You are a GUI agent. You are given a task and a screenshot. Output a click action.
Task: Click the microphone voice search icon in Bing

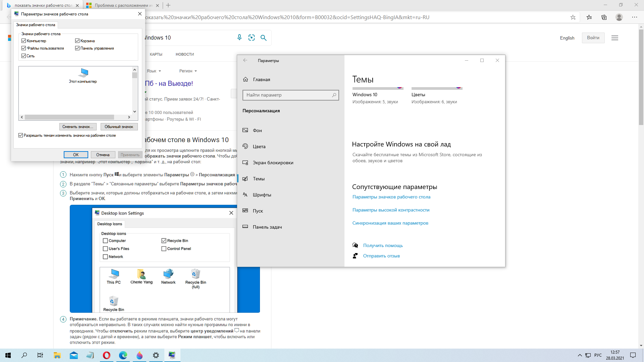pyautogui.click(x=239, y=38)
